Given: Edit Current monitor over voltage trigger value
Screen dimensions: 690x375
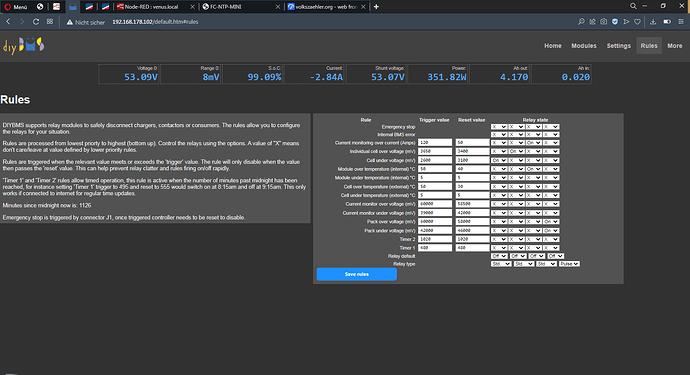Looking at the screenshot, I should click(435, 204).
